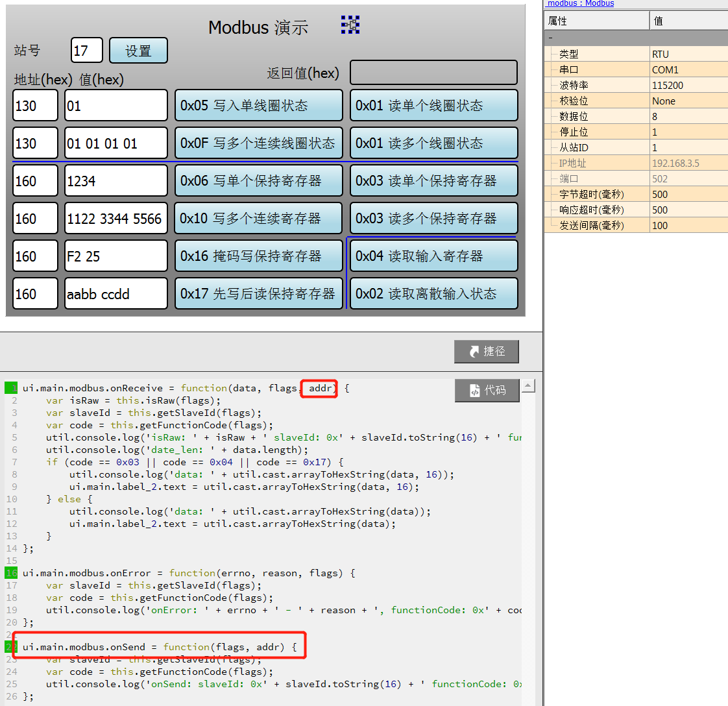Image resolution: width=728 pixels, height=706 pixels.
Task: Edit the 波特率 value 115200
Action: coord(689,85)
